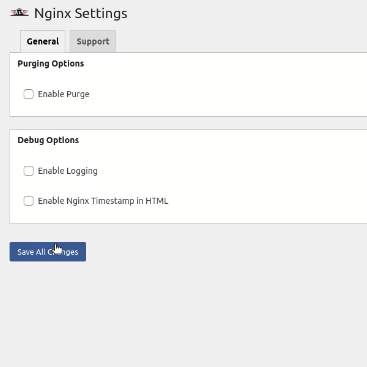Image resolution: width=367 pixels, height=367 pixels.
Task: Check the Enable Logging box
Action: click(x=29, y=171)
